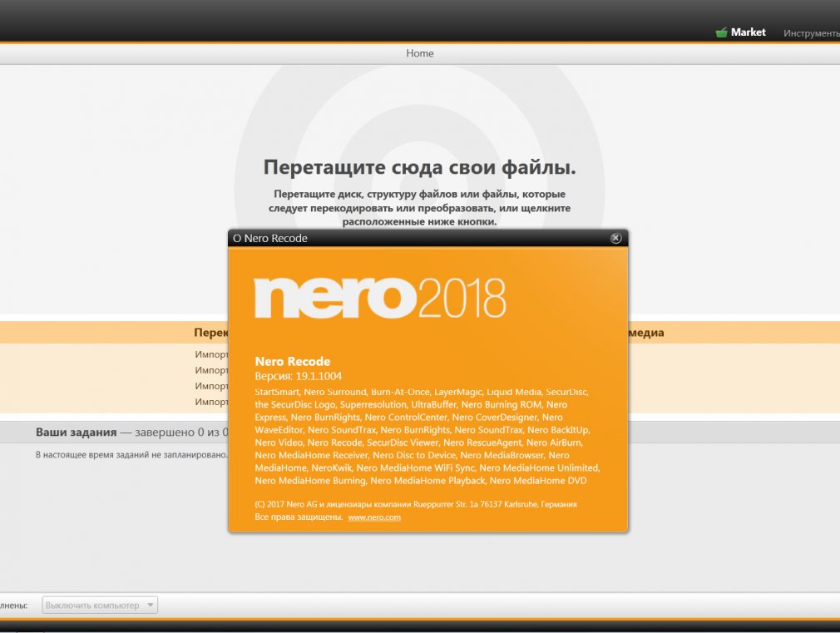Click the 'О Nero Recode' dialog title
Screen dimensions: 840x633
[270, 238]
